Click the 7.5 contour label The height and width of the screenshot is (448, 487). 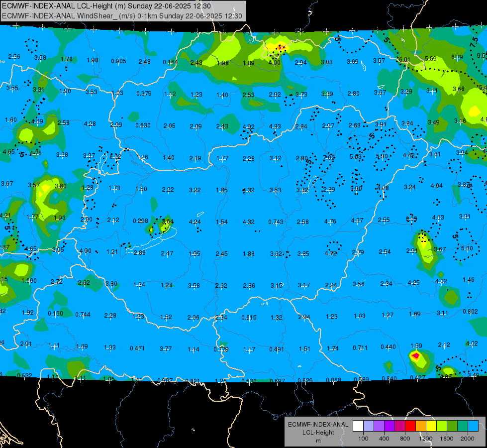(x=474, y=42)
